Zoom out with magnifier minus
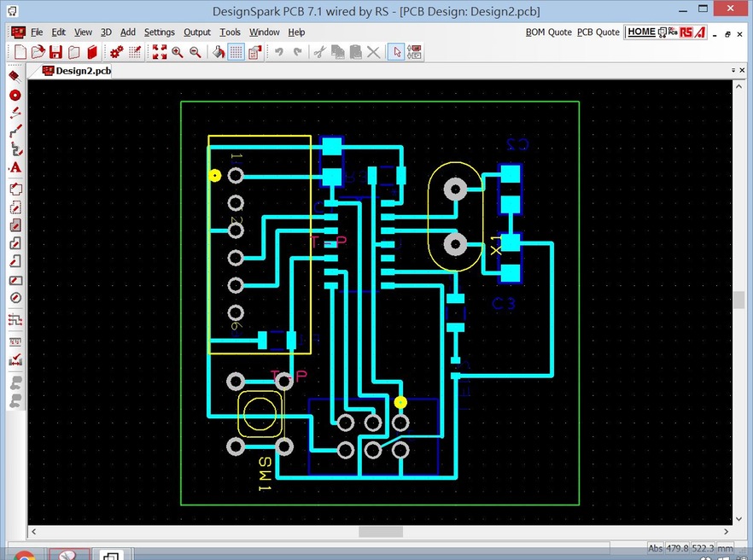The width and height of the screenshot is (753, 560). coord(195,51)
